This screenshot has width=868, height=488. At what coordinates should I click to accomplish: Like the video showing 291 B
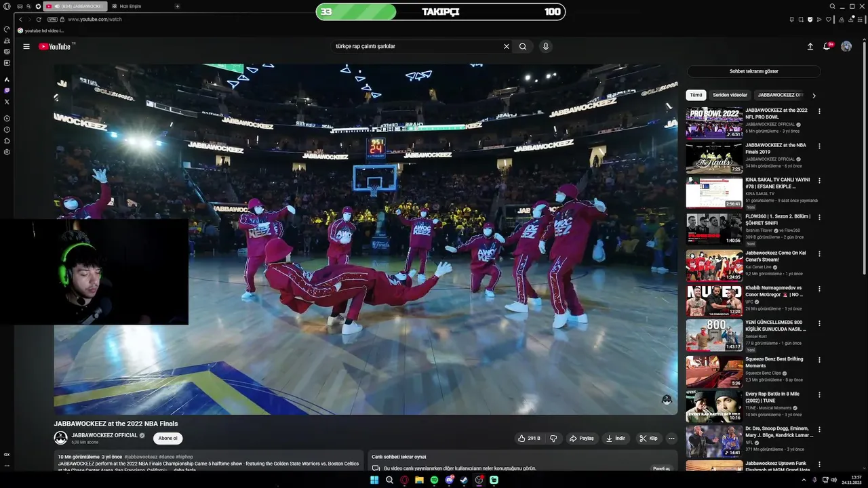tap(529, 439)
